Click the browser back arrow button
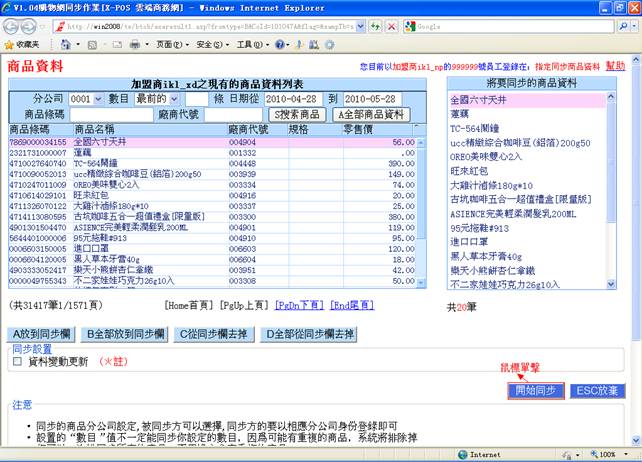642x462 pixels. (12, 26)
